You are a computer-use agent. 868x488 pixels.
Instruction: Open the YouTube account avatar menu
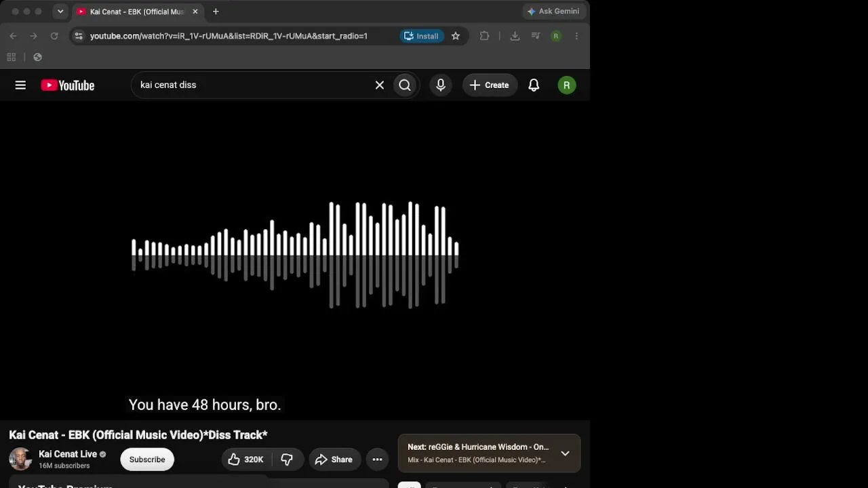tap(567, 85)
